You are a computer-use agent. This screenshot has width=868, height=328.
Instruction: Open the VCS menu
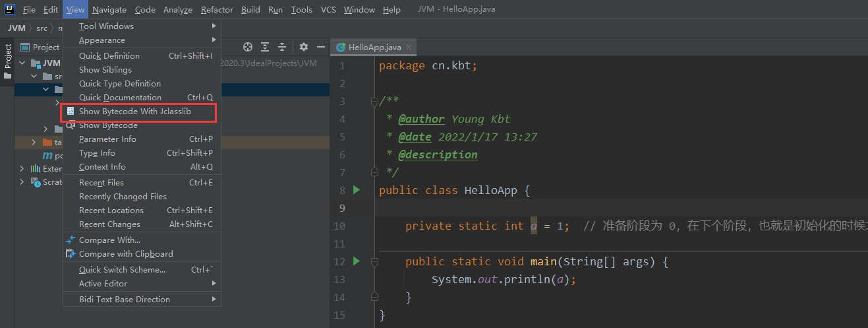pyautogui.click(x=328, y=10)
